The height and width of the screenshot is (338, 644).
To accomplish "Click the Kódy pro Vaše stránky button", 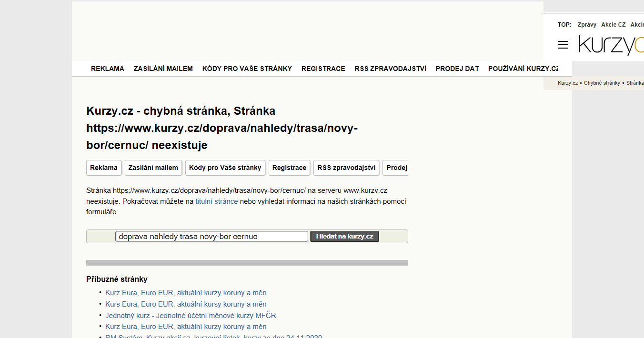I will pos(225,168).
